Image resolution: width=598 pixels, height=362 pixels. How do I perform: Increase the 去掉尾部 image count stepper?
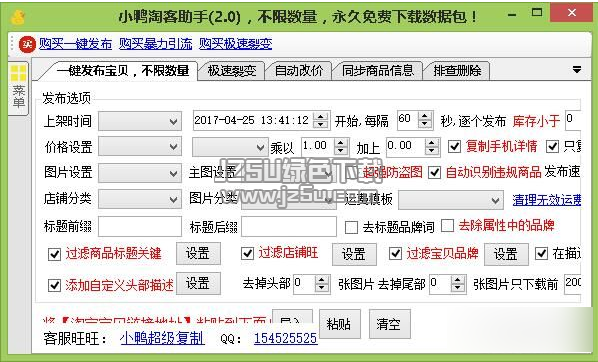click(458, 279)
